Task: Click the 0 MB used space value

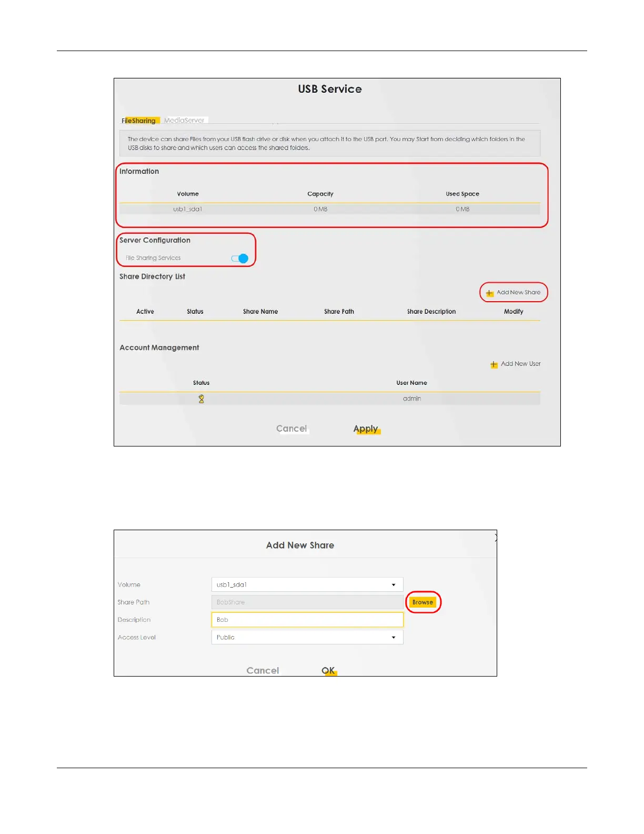Action: (x=462, y=209)
